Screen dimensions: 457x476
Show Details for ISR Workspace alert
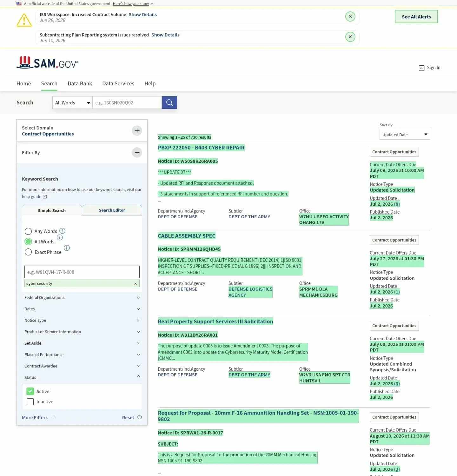coord(143,15)
